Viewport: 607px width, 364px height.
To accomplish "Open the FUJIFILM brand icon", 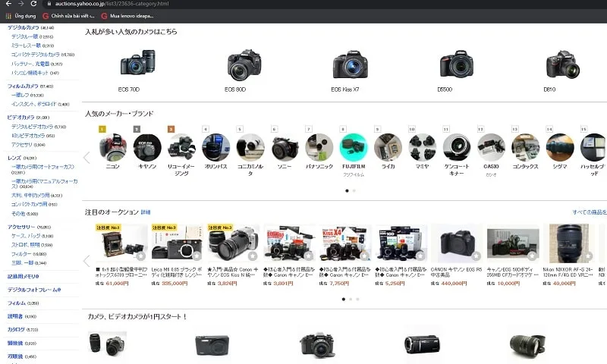I will (354, 147).
